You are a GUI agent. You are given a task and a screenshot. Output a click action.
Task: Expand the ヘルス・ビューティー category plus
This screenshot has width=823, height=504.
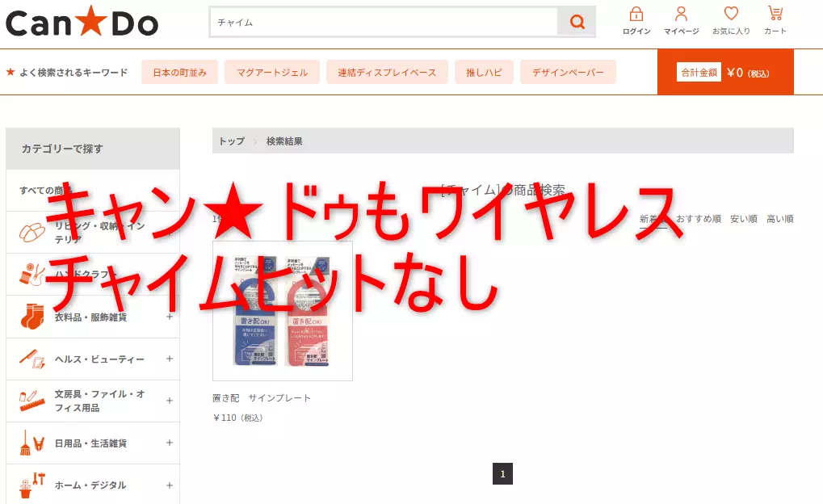pos(170,359)
